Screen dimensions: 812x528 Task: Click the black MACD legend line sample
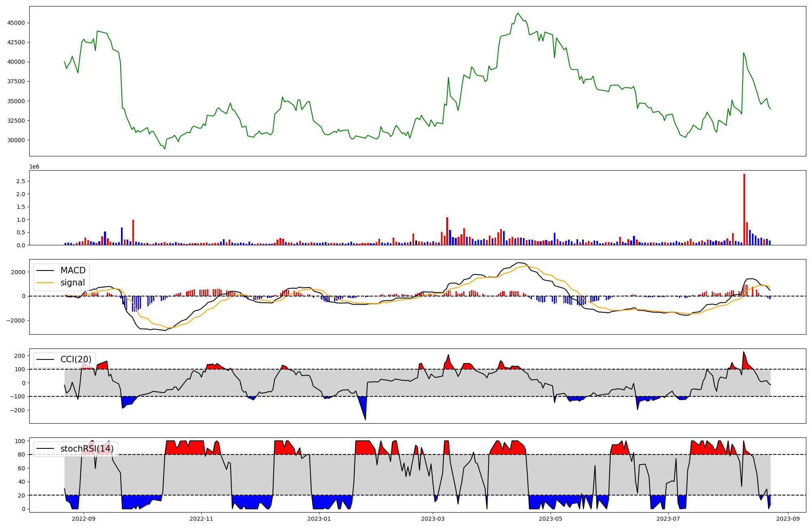point(45,270)
